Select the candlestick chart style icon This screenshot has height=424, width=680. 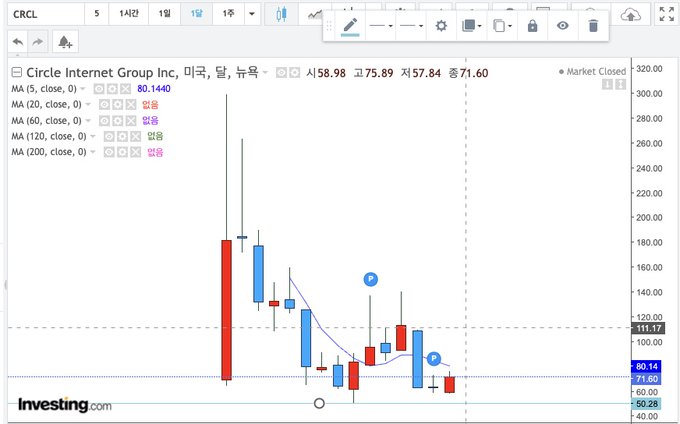[x=281, y=14]
